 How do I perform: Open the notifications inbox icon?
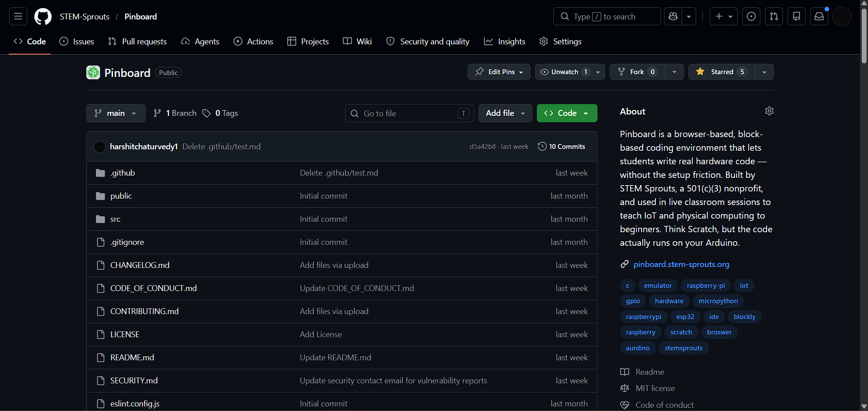[x=819, y=17]
